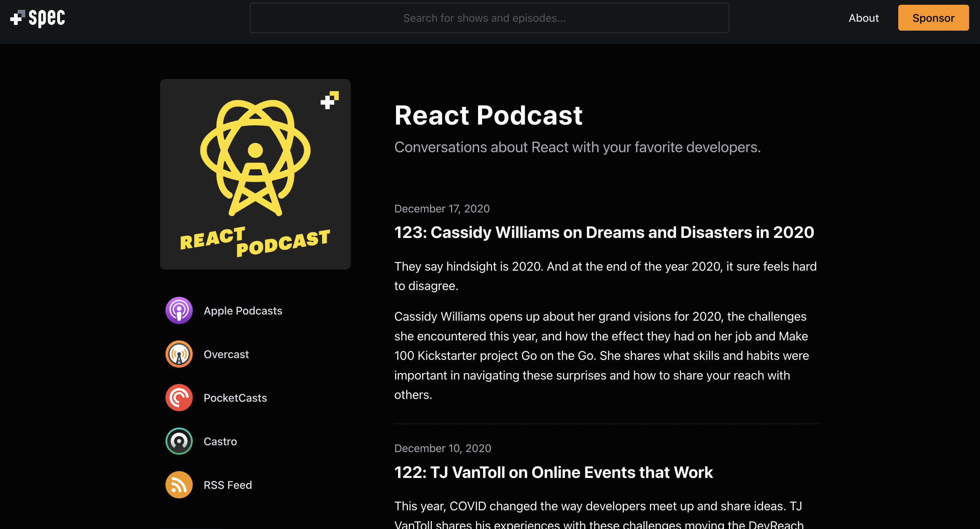The height and width of the screenshot is (529, 980).
Task: Open the About page
Action: [863, 18]
